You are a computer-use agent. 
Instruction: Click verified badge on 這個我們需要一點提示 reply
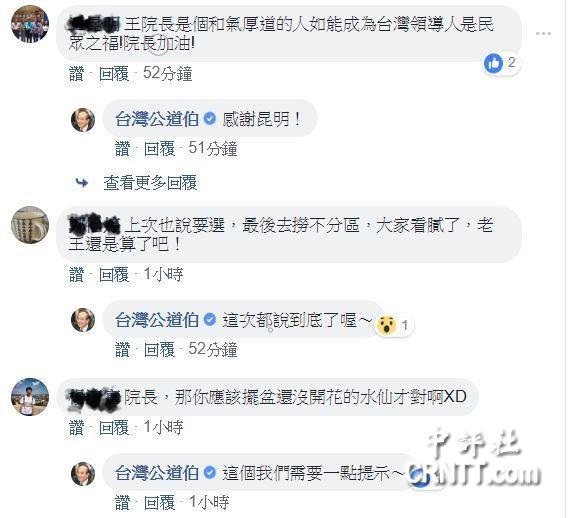coord(209,473)
